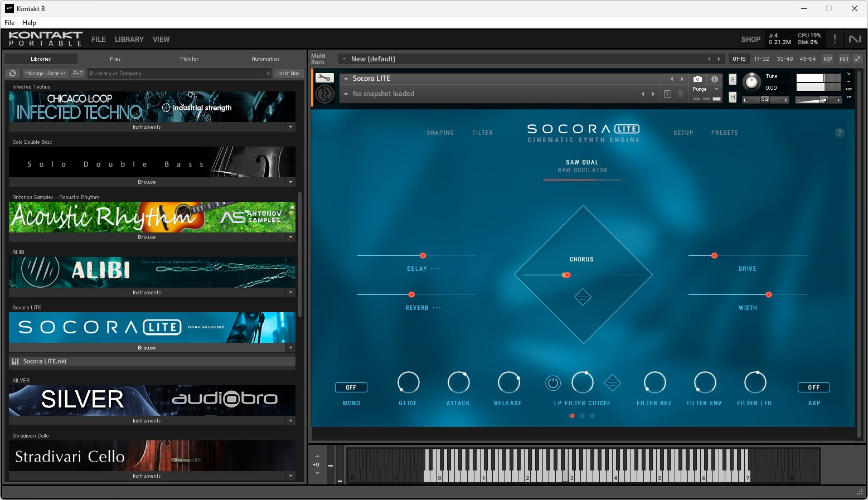868x500 pixels.
Task: Click the Instr Nav button
Action: [289, 74]
